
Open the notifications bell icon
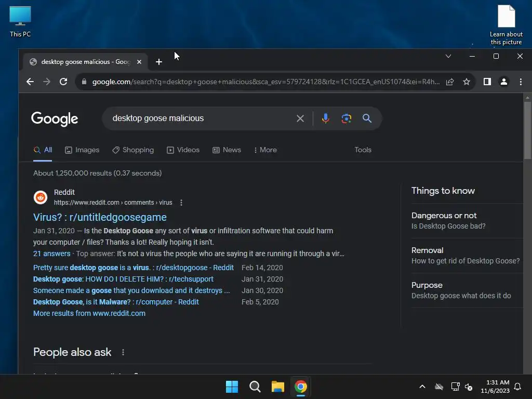(x=517, y=387)
